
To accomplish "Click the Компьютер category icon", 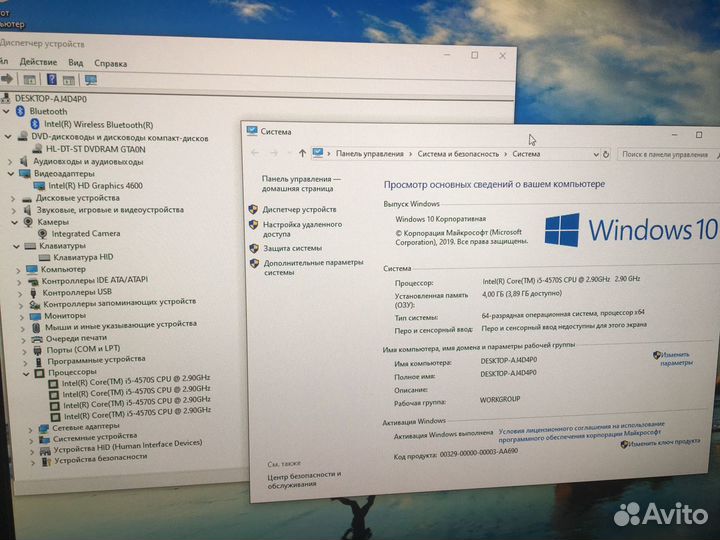I will point(32,269).
